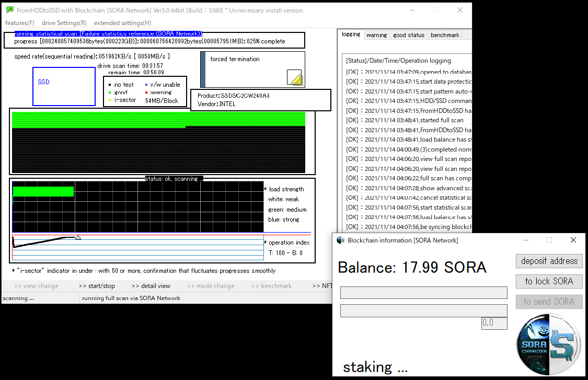Click log entry '04:06:22,full scan has comp'
The image size is (588, 380).
[x=408, y=178]
